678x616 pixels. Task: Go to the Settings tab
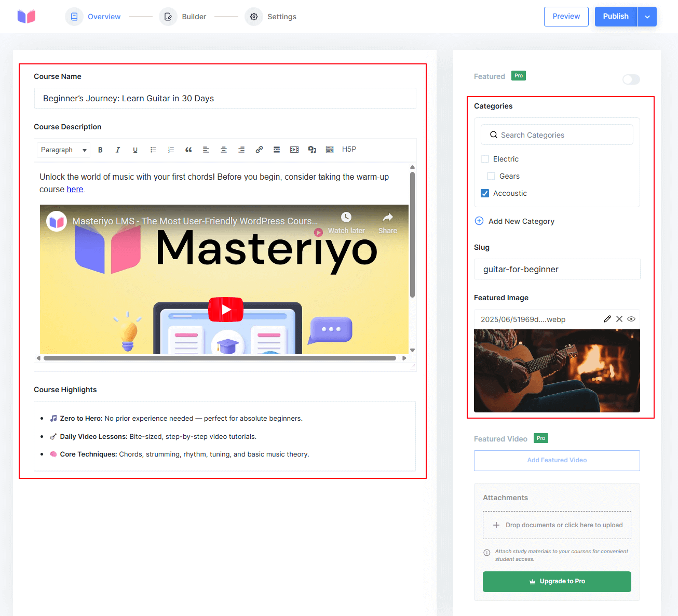tap(270, 17)
